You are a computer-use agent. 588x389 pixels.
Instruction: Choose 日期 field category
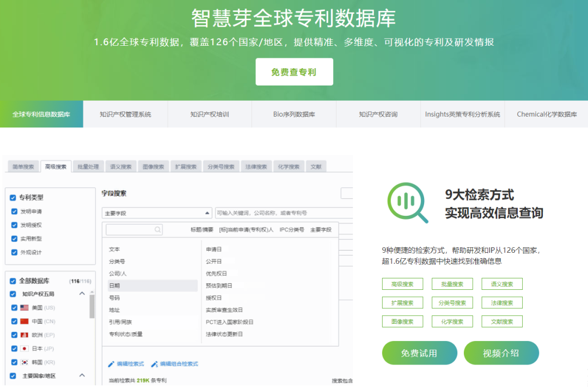(152, 285)
